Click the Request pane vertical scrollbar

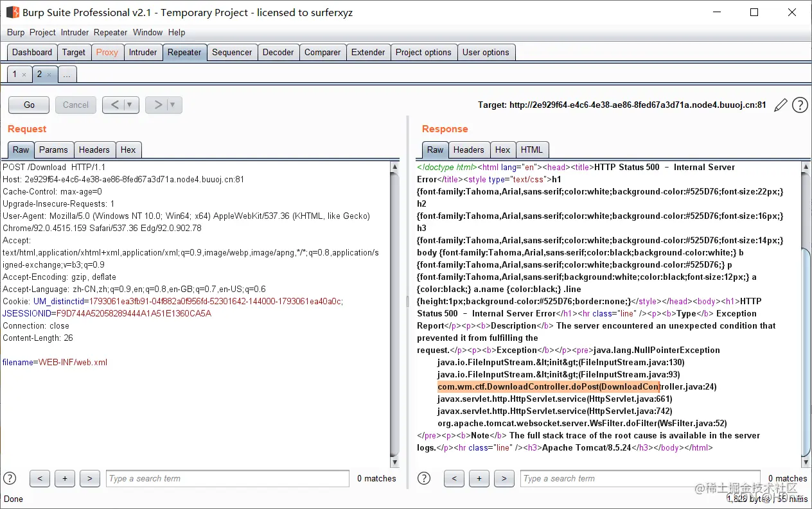(395, 315)
